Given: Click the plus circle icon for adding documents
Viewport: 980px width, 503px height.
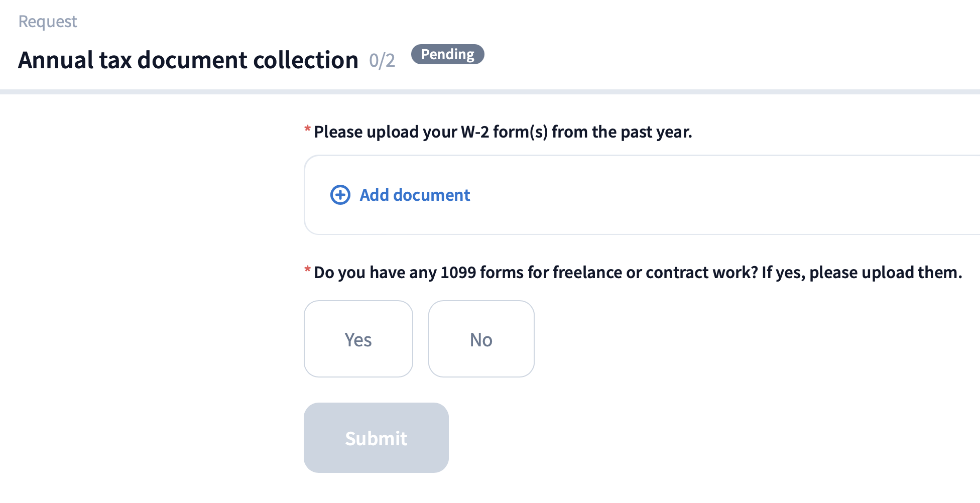Looking at the screenshot, I should pos(340,195).
